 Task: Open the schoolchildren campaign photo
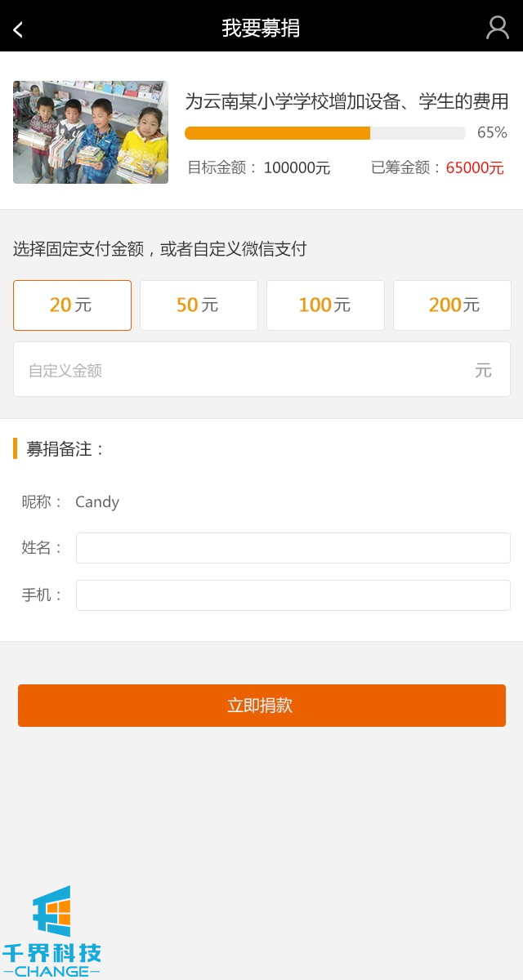click(x=91, y=132)
